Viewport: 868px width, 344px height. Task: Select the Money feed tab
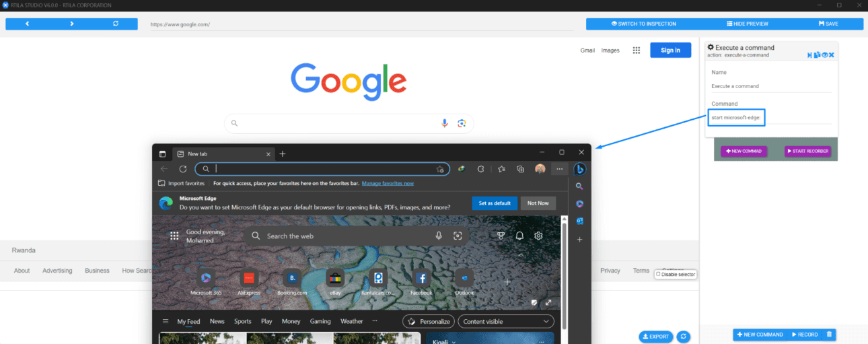click(x=291, y=321)
